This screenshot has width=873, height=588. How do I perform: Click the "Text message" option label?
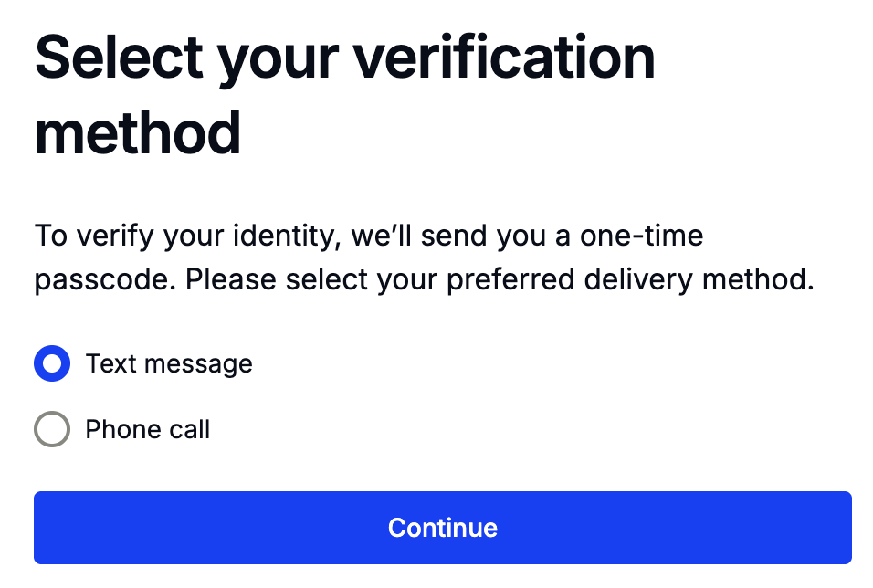[x=169, y=364]
